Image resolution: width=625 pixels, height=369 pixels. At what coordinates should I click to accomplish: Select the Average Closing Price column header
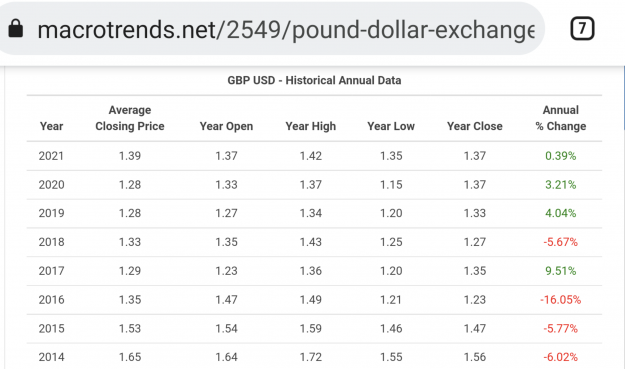(x=130, y=118)
